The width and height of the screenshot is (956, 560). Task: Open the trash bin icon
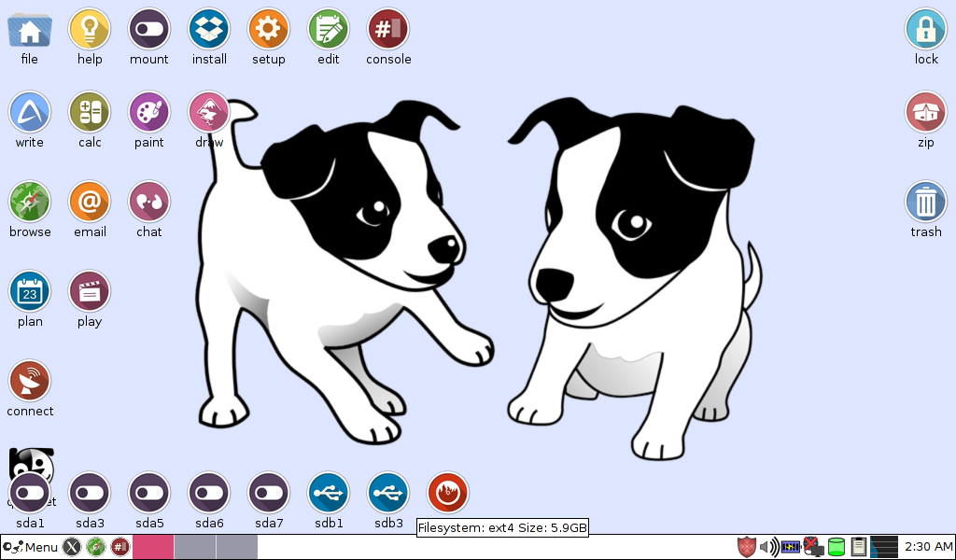point(925,203)
